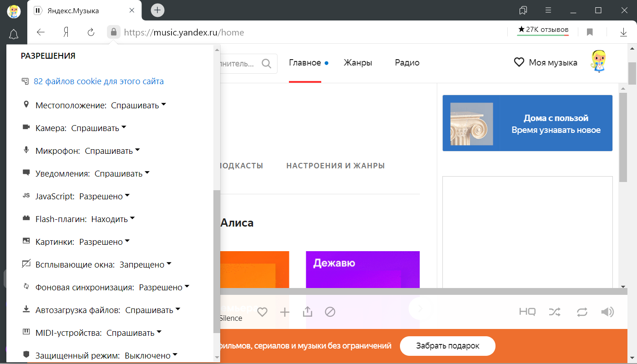Screen dimensions: 637x364
Task: Select the ПОДКАСТЫ tab
Action: pyautogui.click(x=242, y=166)
